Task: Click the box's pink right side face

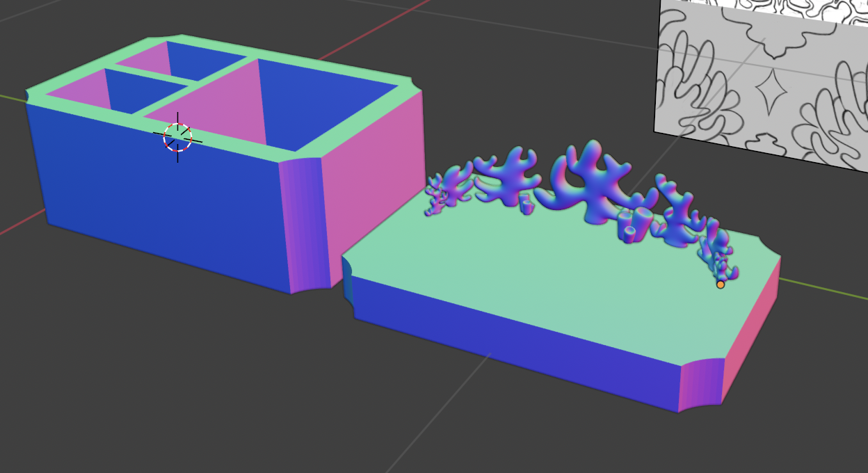Action: tap(374, 188)
